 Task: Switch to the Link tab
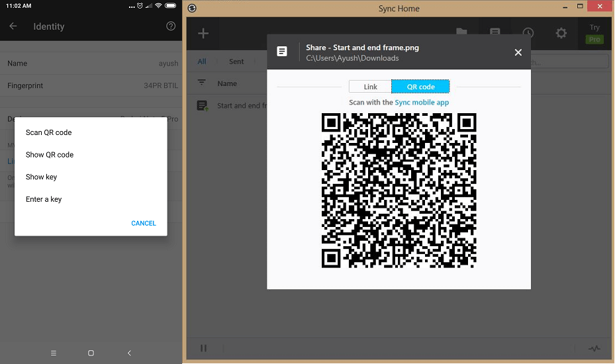tap(370, 87)
